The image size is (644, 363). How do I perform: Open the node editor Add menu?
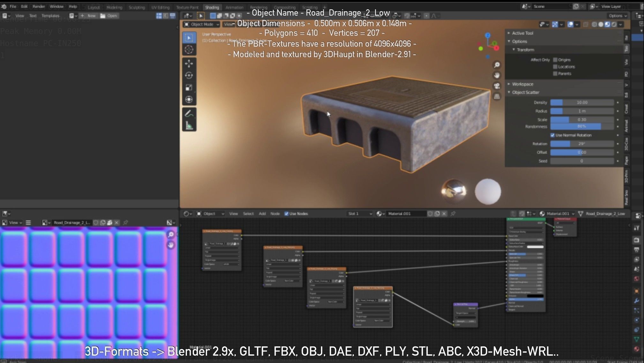pos(262,213)
